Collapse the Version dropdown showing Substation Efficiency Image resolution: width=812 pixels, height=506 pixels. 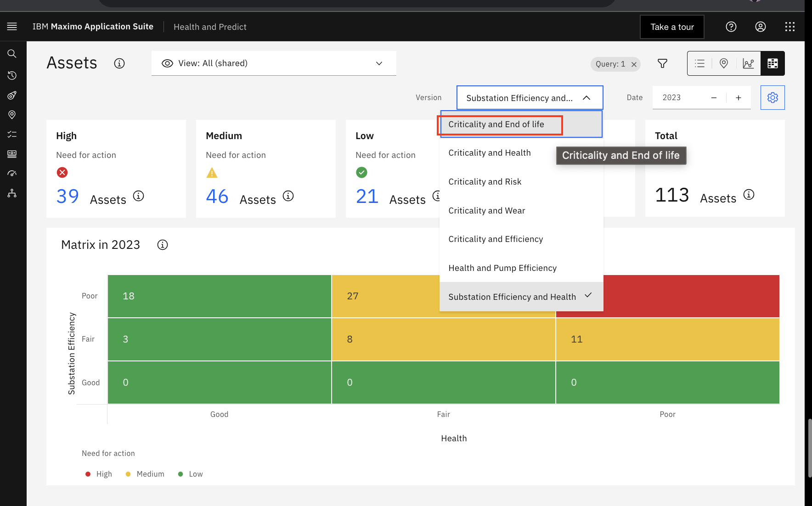530,98
